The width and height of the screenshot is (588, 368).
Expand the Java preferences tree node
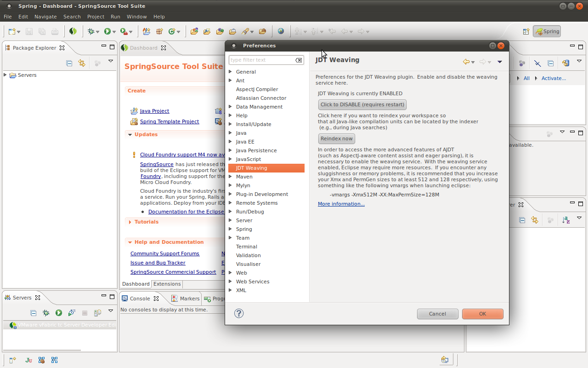click(231, 133)
